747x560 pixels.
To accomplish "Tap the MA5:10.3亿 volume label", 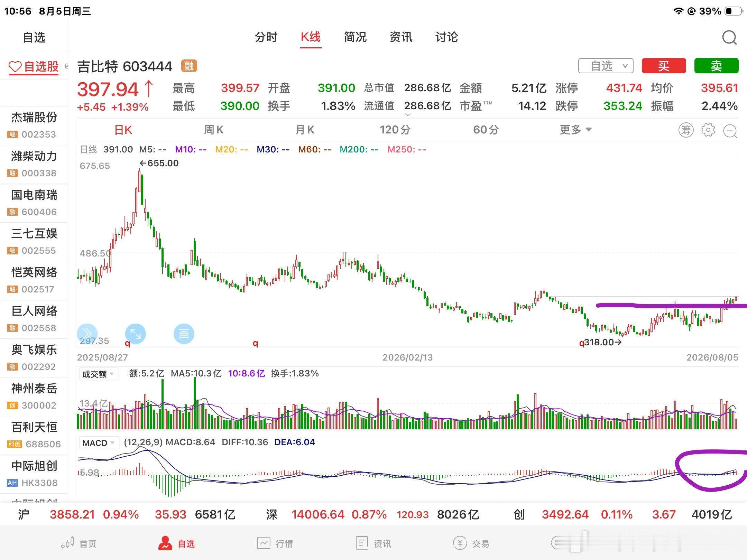I will point(196,373).
